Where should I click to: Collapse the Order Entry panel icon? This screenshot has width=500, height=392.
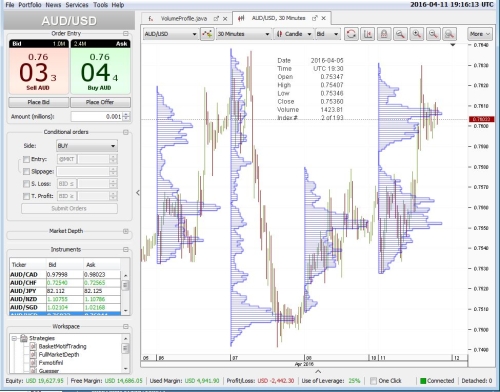tap(126, 33)
